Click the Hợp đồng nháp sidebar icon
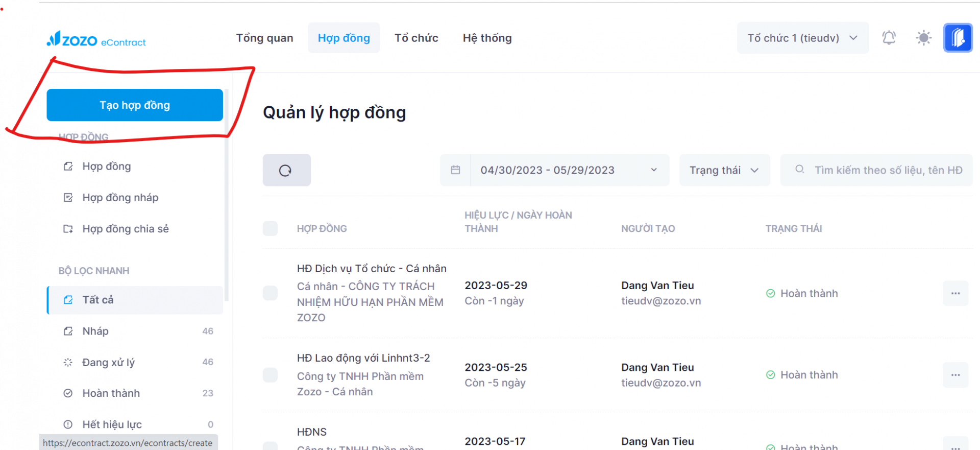The width and height of the screenshot is (980, 450). 68,198
